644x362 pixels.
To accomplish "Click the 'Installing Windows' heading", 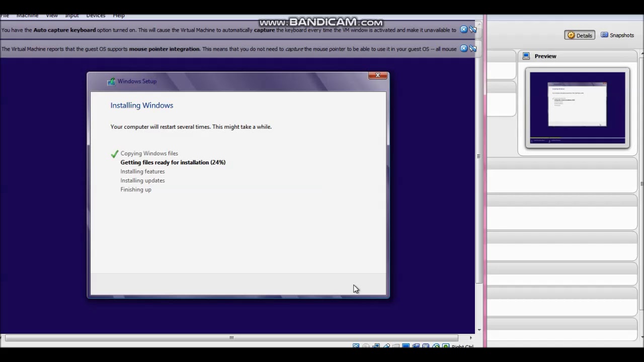I will coord(142,106).
